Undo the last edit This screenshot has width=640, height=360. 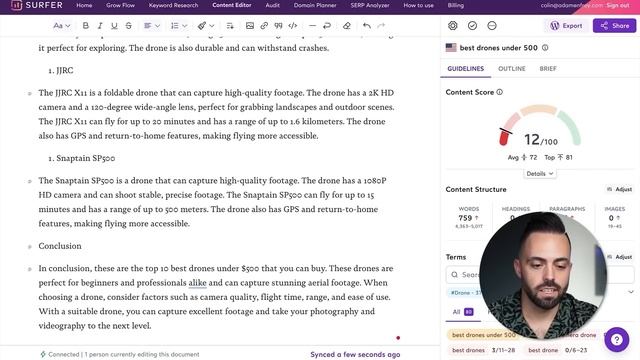click(x=367, y=26)
